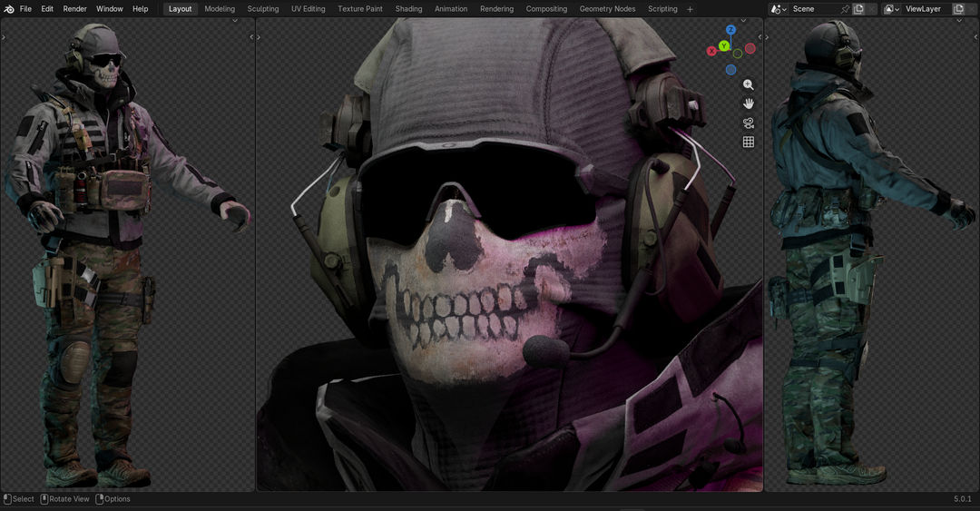Expand header chevron of left viewport

click(235, 21)
